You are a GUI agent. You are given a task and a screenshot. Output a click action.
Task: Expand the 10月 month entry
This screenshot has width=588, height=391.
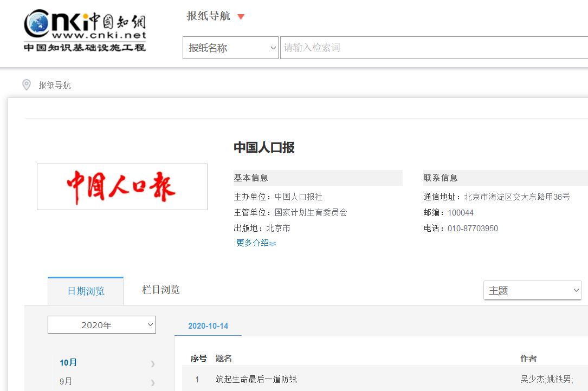click(68, 362)
